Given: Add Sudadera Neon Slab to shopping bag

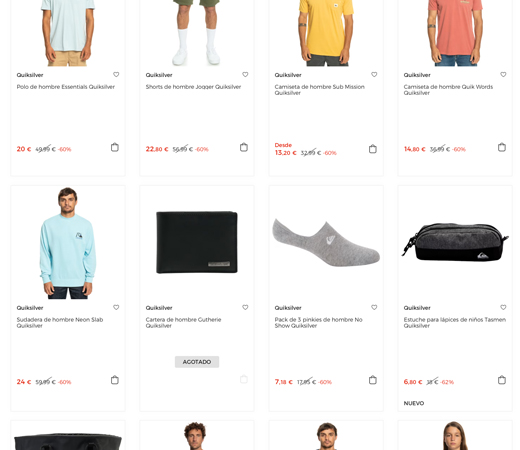Looking at the screenshot, I should [115, 380].
